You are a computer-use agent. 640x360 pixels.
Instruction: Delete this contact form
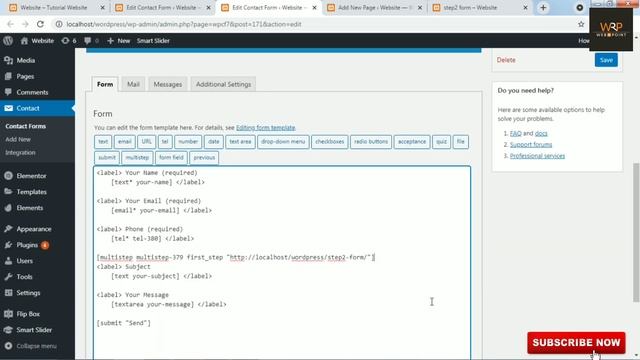pos(506,60)
